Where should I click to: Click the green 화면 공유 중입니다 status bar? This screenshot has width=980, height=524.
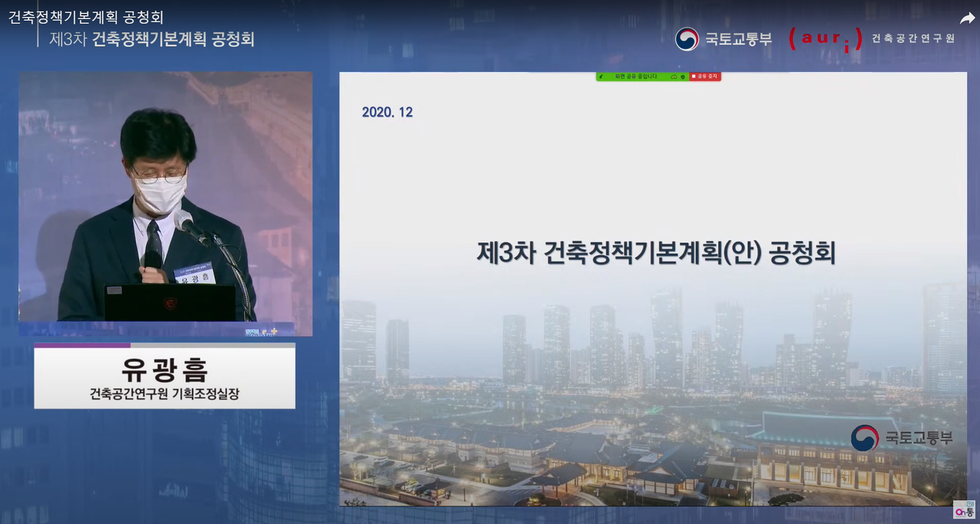(x=635, y=76)
